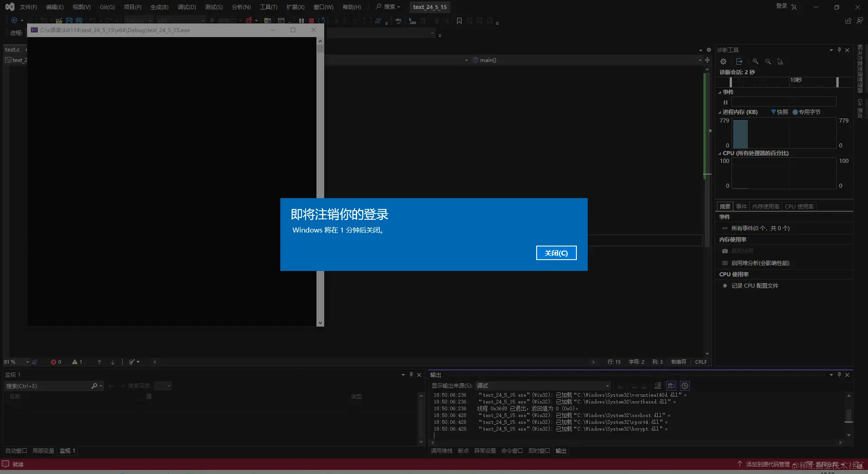Click the Hot Reload flame icon

click(x=249, y=21)
